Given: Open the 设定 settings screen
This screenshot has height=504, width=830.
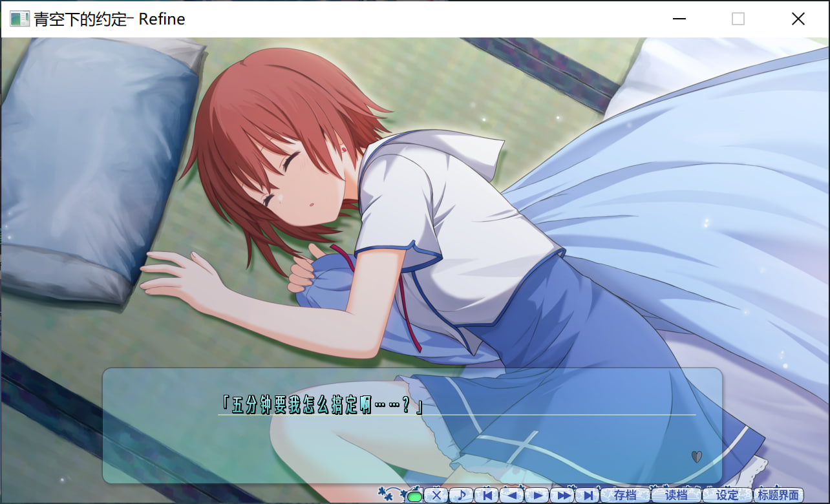Looking at the screenshot, I should tap(727, 496).
